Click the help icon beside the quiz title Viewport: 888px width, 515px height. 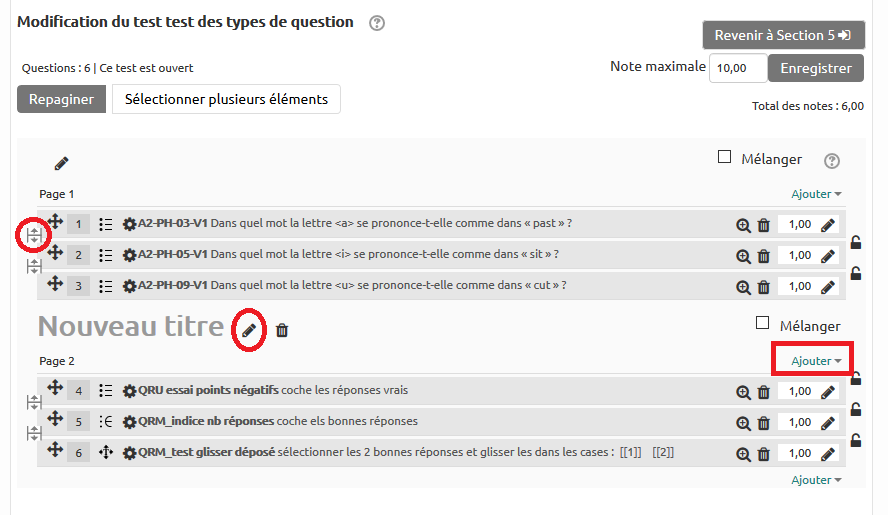pyautogui.click(x=377, y=23)
